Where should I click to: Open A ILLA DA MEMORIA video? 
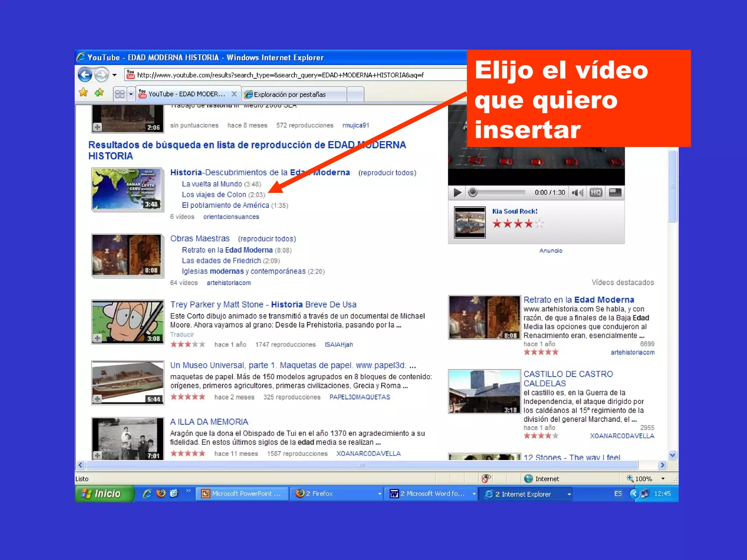click(x=209, y=422)
